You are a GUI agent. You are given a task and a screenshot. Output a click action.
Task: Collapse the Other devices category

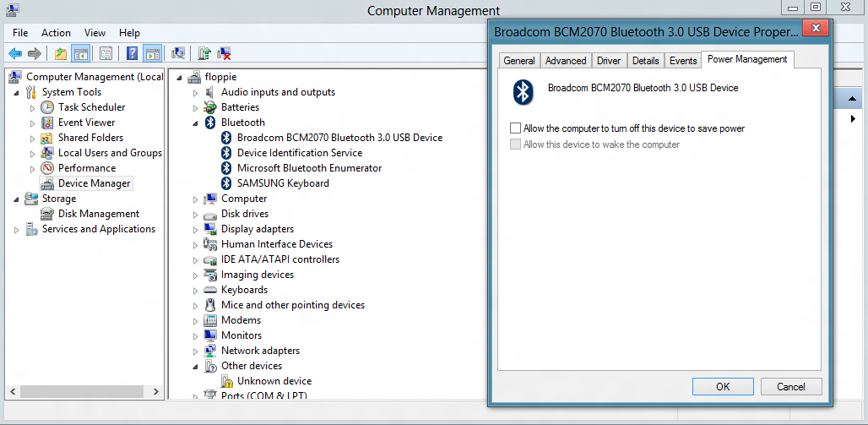[195, 366]
